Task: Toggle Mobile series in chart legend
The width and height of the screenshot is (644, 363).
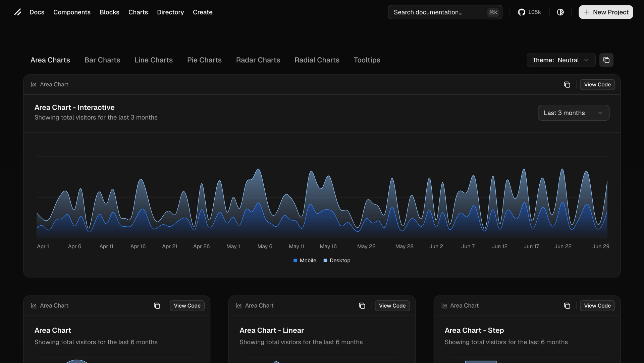Action: click(308, 261)
